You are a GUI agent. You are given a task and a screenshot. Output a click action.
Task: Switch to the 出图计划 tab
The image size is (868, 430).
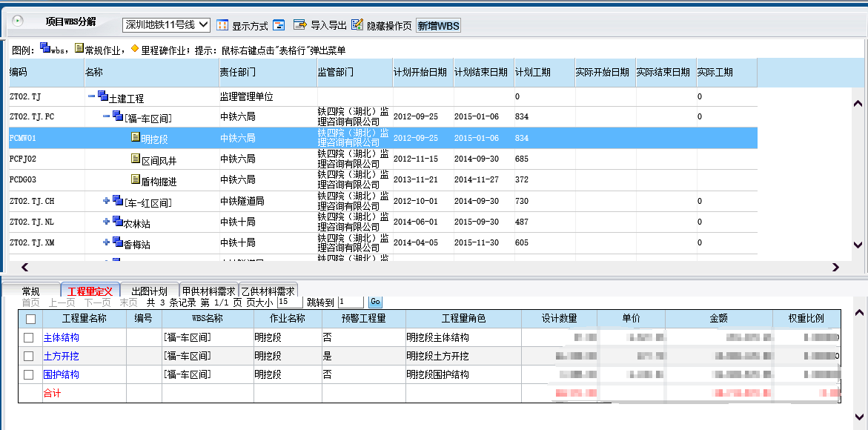[x=149, y=291]
